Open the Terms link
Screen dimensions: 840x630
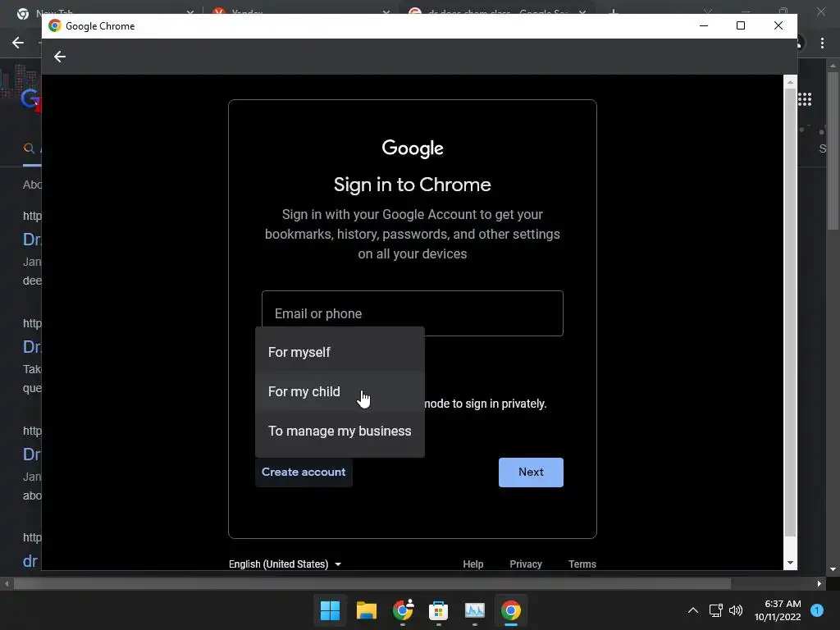[x=582, y=564]
